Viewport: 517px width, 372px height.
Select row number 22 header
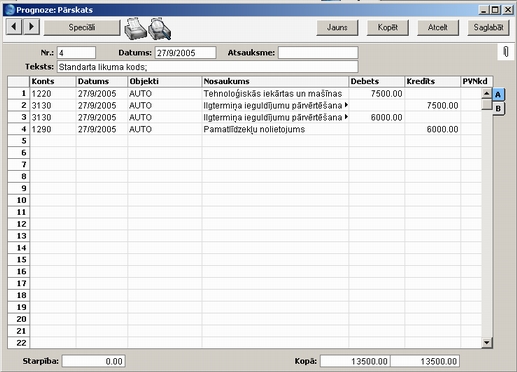click(x=19, y=343)
